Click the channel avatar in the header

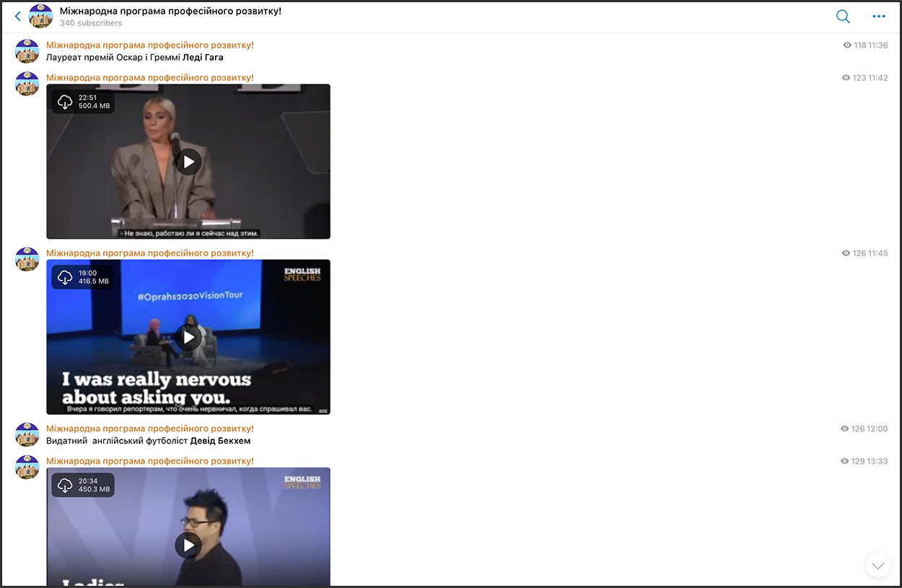(40, 16)
